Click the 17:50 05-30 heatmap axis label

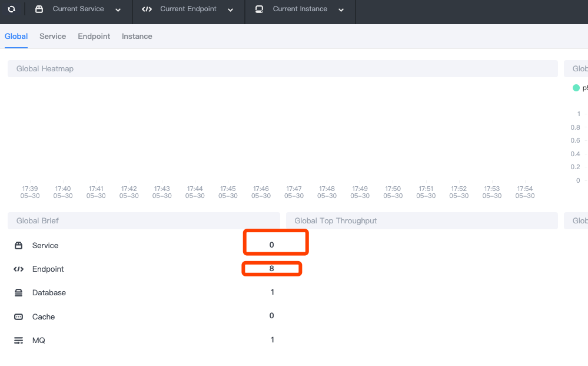pyautogui.click(x=393, y=192)
